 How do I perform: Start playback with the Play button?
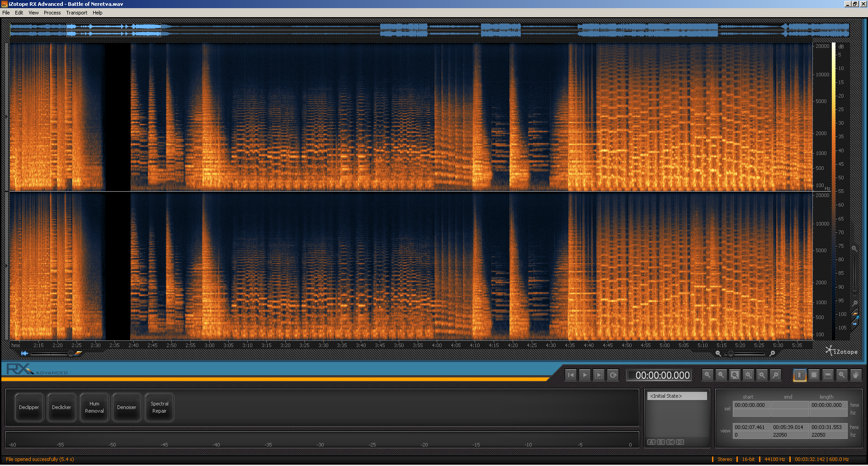pos(585,375)
